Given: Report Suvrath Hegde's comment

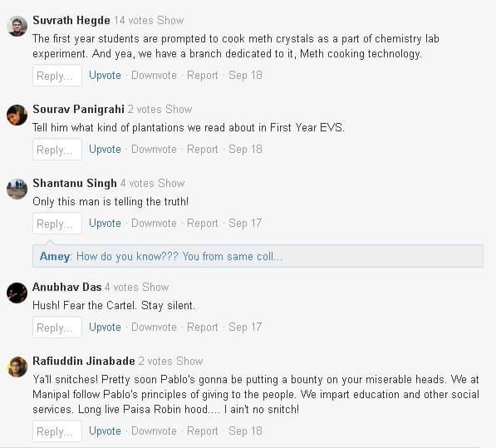Looking at the screenshot, I should coord(203,76).
